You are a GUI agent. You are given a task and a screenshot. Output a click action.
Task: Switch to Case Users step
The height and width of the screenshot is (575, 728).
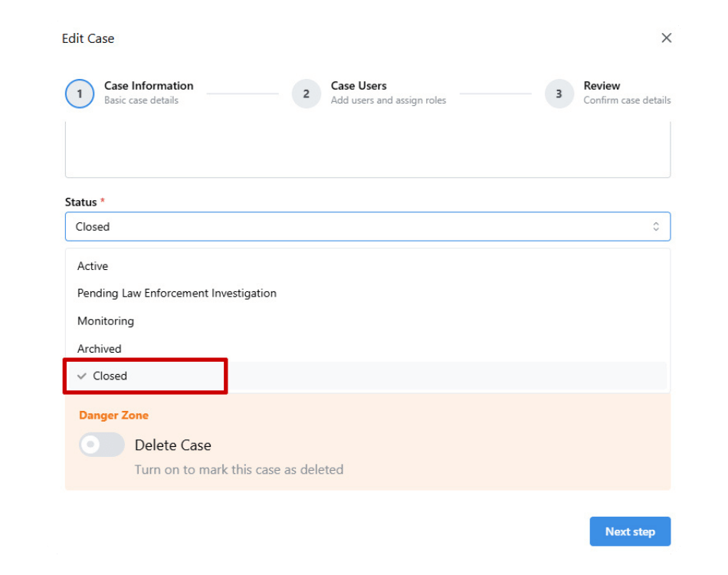pos(359,86)
